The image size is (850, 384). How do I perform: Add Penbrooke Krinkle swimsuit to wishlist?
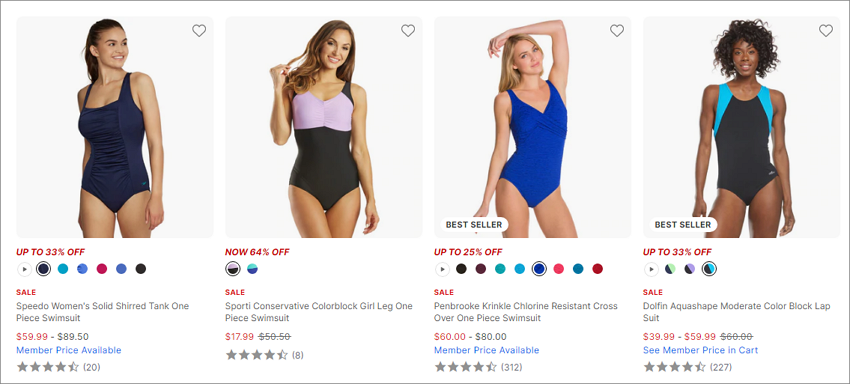pos(617,31)
